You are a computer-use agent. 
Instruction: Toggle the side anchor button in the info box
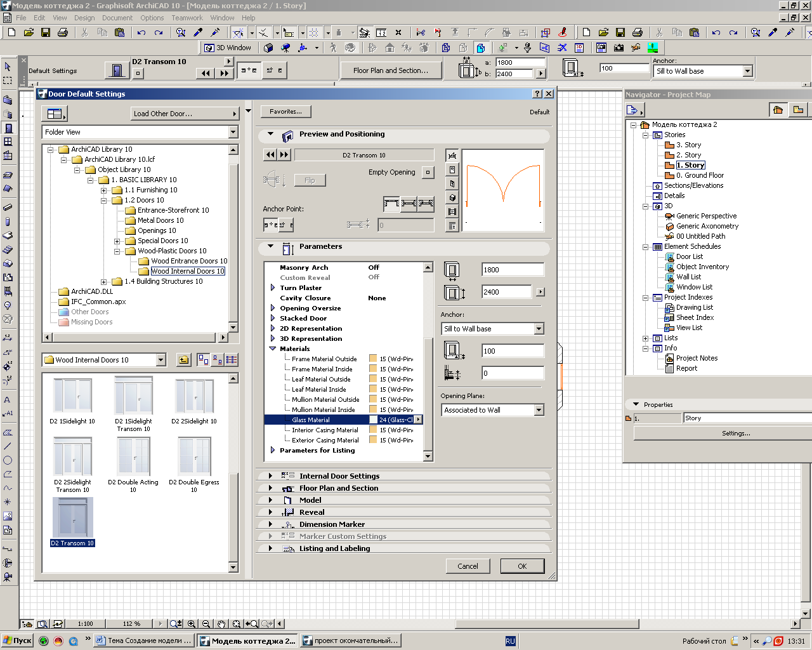tap(275, 70)
